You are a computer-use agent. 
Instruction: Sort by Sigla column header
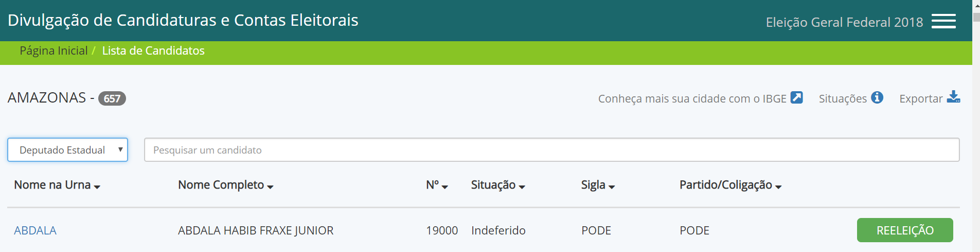pos(598,185)
